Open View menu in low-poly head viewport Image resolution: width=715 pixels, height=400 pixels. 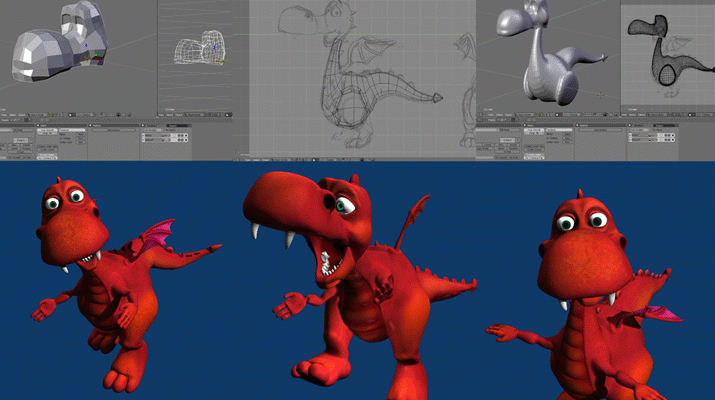tap(4, 115)
